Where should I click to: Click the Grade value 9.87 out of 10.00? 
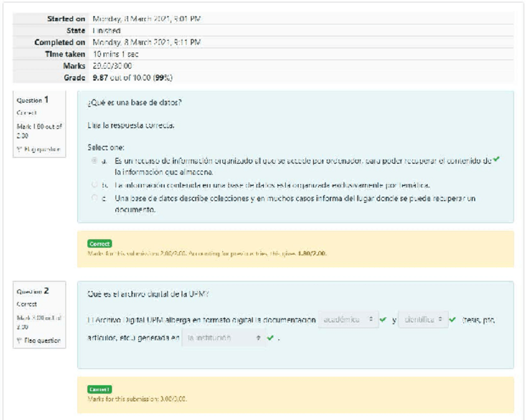(132, 78)
